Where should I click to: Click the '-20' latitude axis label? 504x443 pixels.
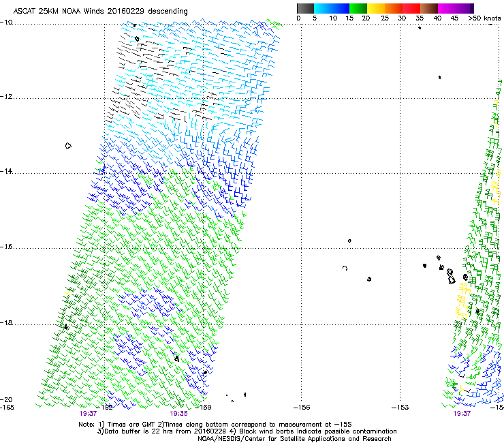(6, 399)
